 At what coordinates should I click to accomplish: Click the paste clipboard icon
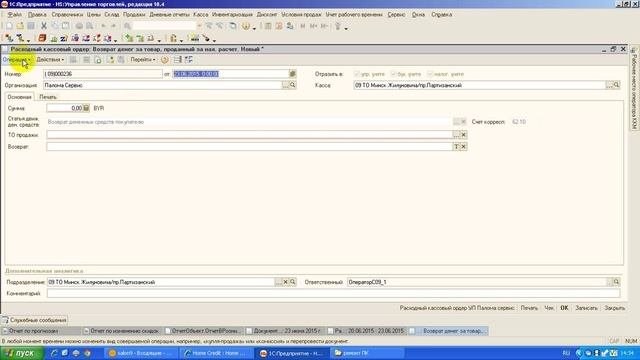pyautogui.click(x=65, y=26)
